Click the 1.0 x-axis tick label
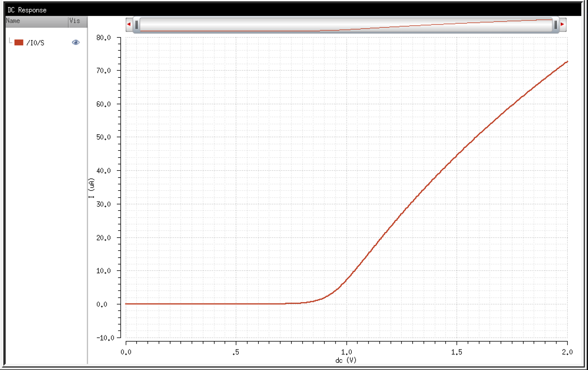 click(x=346, y=352)
